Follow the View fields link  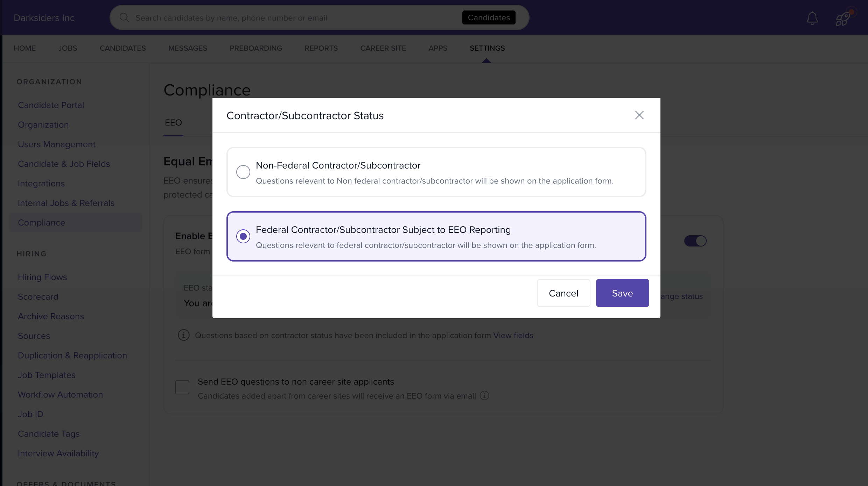click(x=513, y=335)
